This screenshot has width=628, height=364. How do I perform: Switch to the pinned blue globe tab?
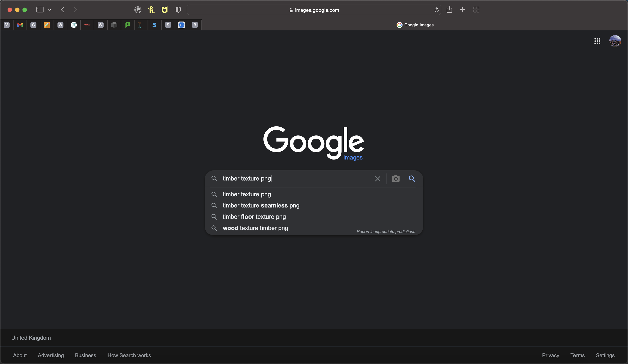[x=181, y=25]
